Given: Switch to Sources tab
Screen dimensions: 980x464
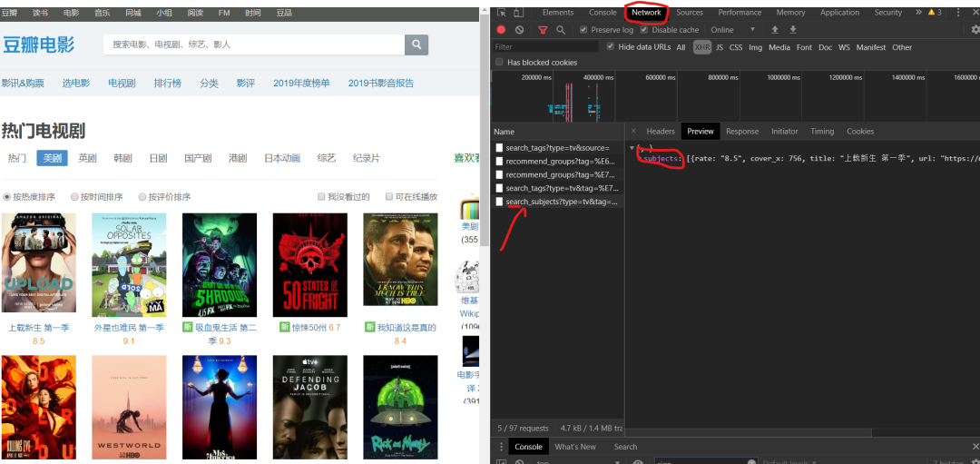Looking at the screenshot, I should 690,13.
